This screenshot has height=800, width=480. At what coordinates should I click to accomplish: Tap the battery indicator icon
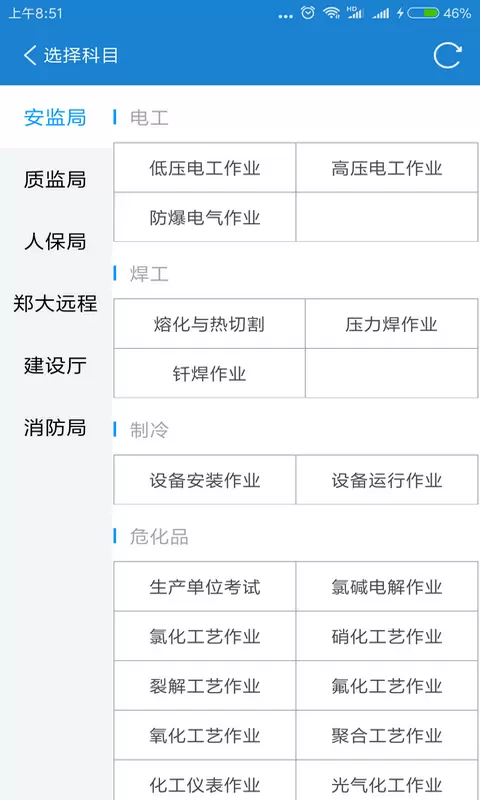[423, 13]
